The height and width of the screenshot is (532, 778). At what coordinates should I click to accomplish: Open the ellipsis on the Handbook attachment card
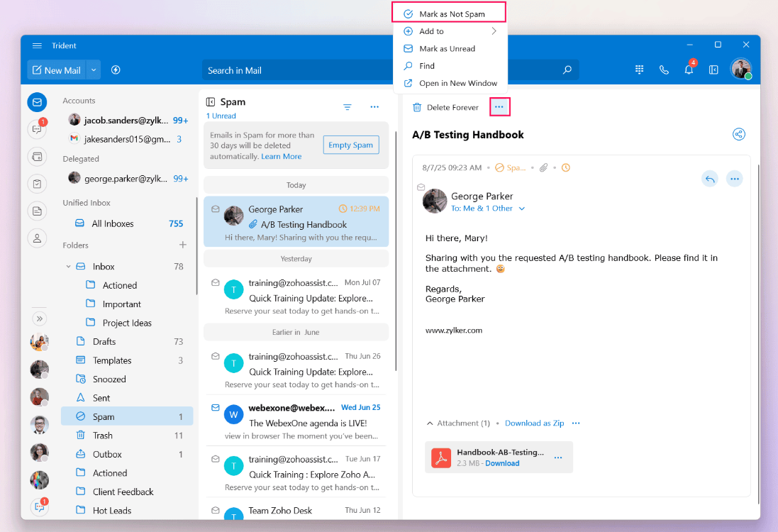(x=558, y=458)
